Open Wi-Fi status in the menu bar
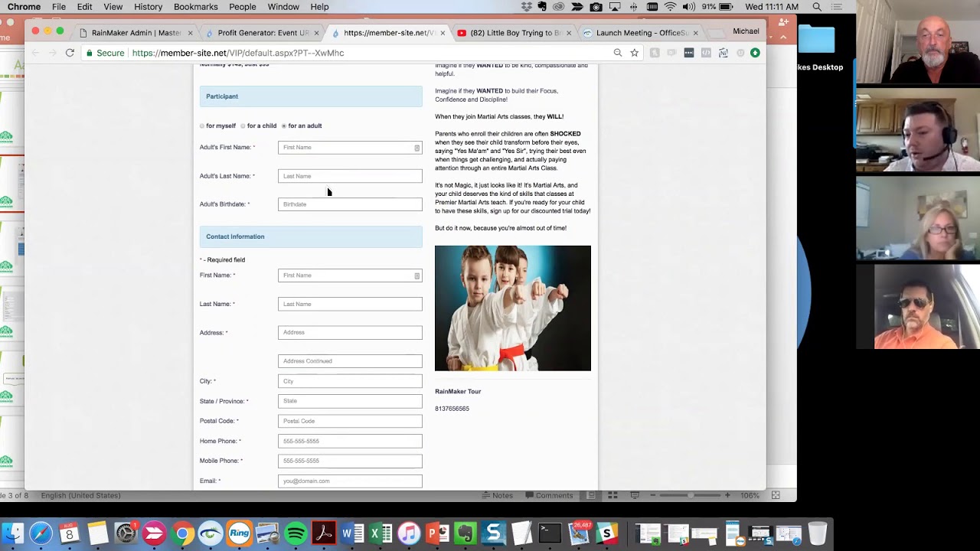Screen dimensions: 980x551 click(x=671, y=7)
